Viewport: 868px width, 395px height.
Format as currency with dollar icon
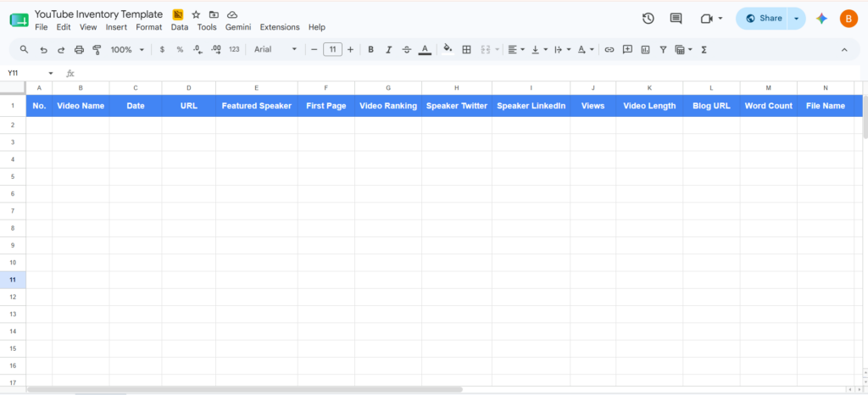pos(162,50)
